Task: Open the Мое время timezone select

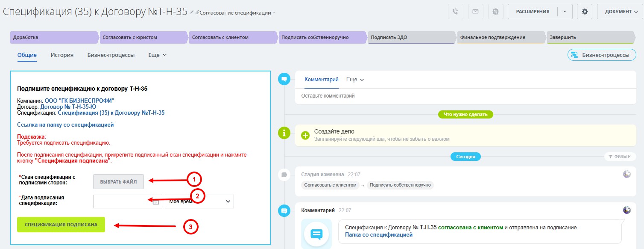Action: 199,202
